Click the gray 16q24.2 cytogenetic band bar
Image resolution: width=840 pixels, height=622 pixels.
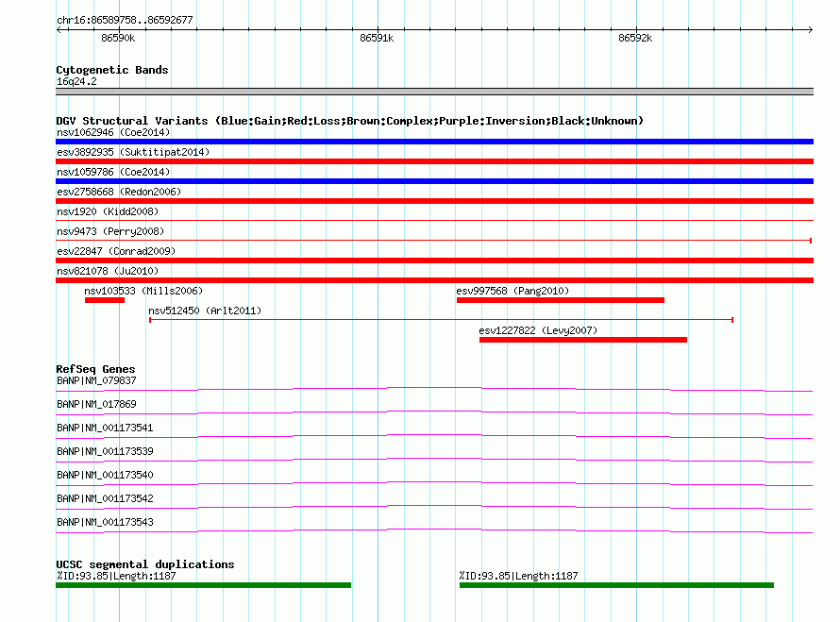[434, 92]
